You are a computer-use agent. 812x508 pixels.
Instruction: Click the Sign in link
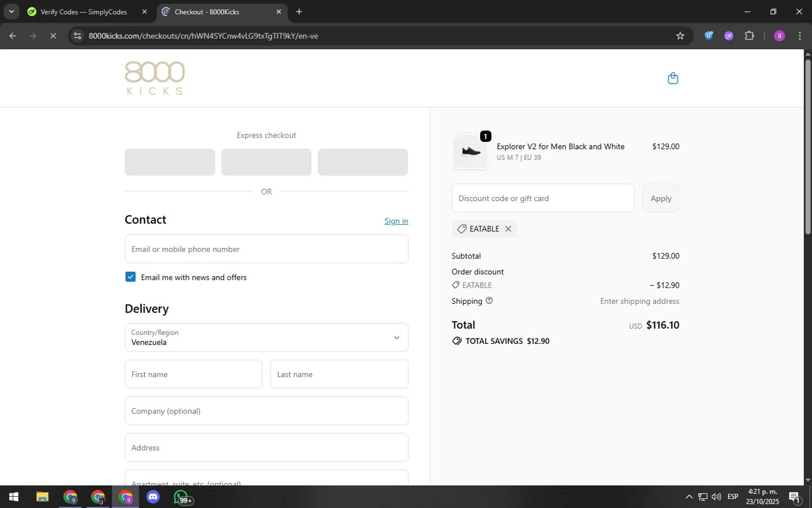[396, 221]
